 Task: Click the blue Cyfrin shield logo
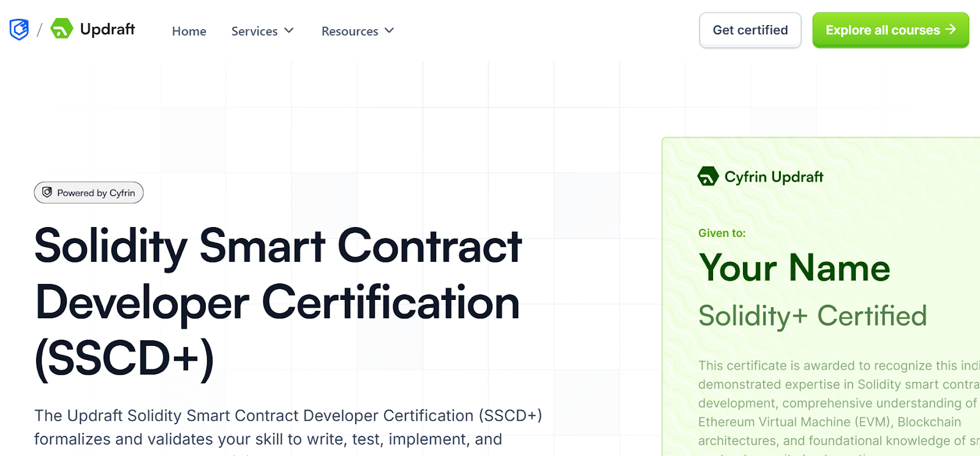tap(19, 29)
